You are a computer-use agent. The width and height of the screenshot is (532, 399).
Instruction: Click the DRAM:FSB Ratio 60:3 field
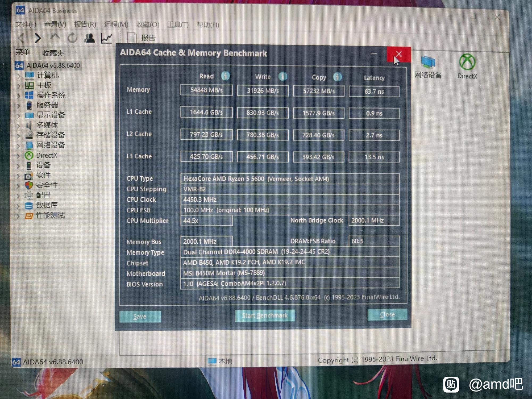pyautogui.click(x=374, y=241)
